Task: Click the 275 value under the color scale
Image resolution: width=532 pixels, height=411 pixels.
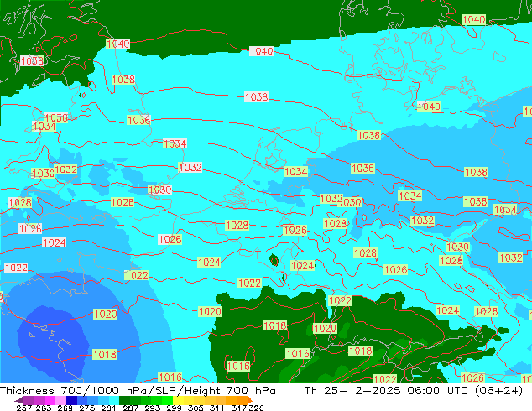Action: point(87,408)
